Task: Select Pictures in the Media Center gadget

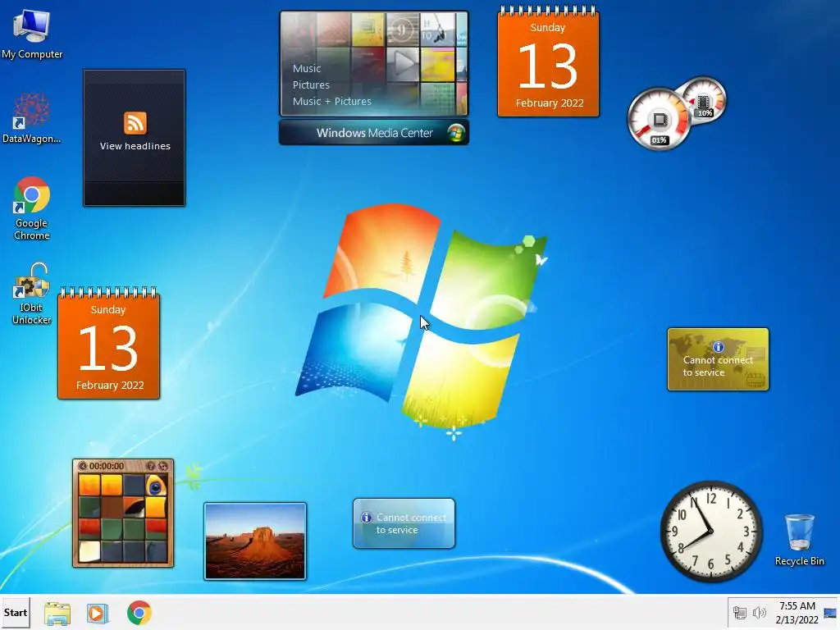Action: 311,84
